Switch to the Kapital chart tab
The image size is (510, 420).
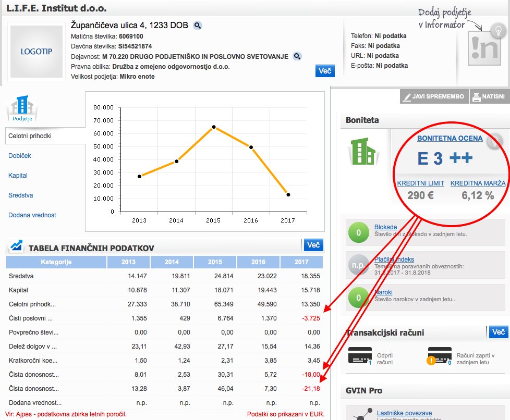18,176
